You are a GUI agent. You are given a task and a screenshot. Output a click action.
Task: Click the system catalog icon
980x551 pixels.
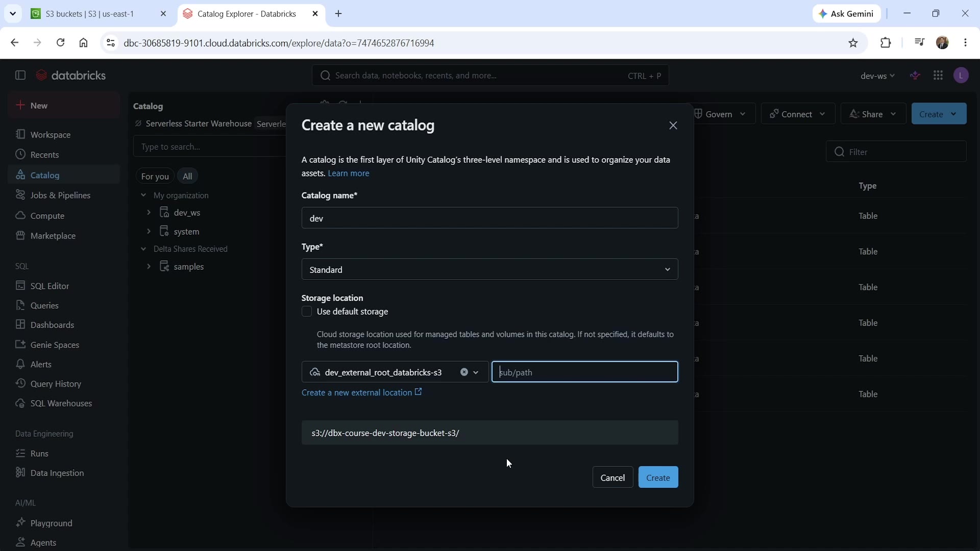click(164, 231)
